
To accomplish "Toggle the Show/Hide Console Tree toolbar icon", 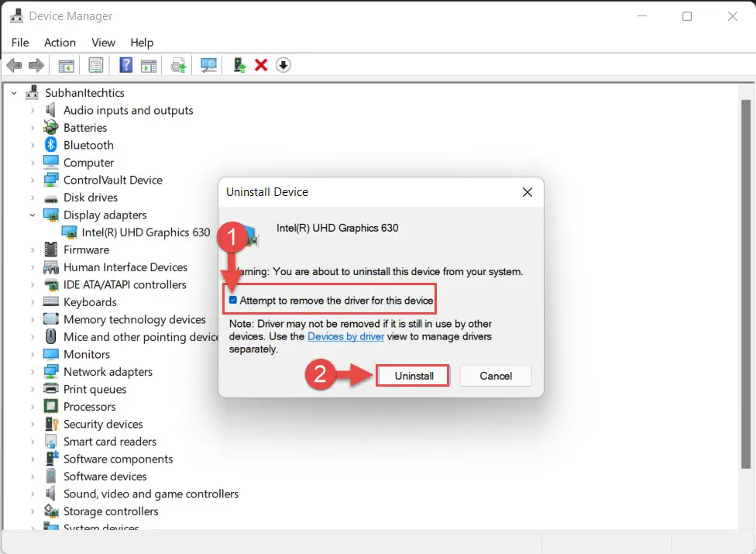I will 66,65.
